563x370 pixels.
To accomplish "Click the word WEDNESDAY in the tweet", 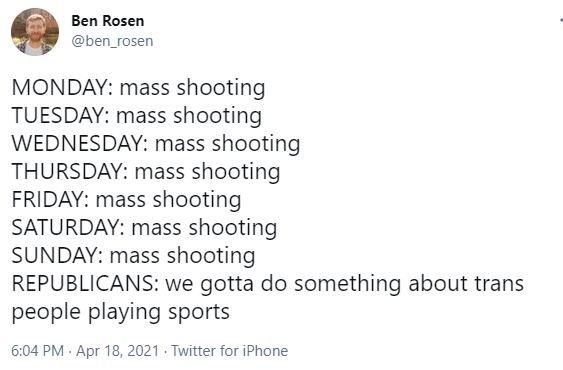I will [x=77, y=143].
